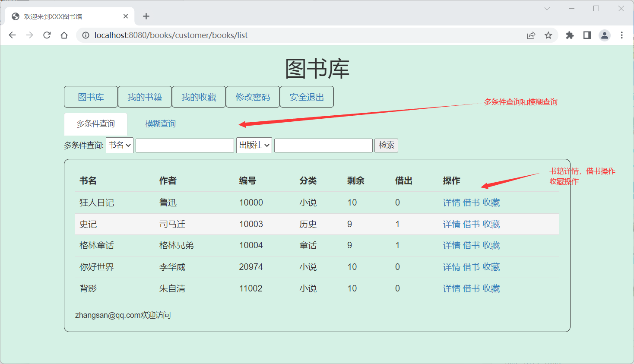634x364 pixels.
Task: Go to 我的书籍 page
Action: pos(145,97)
